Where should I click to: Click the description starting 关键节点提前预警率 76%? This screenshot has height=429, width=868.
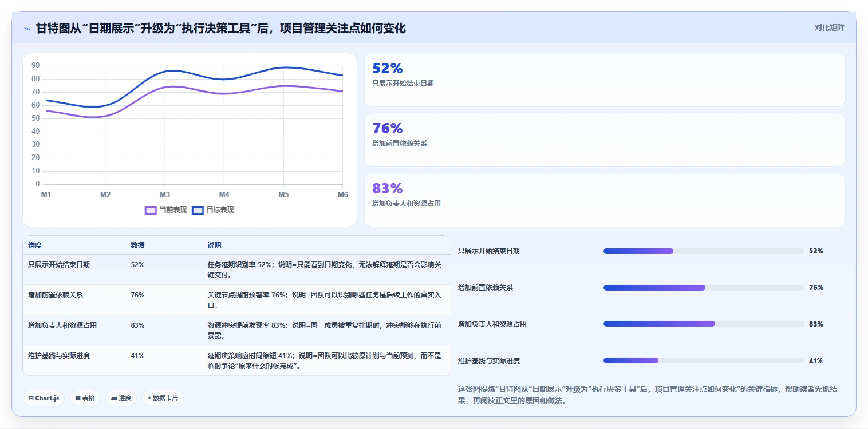[325, 300]
